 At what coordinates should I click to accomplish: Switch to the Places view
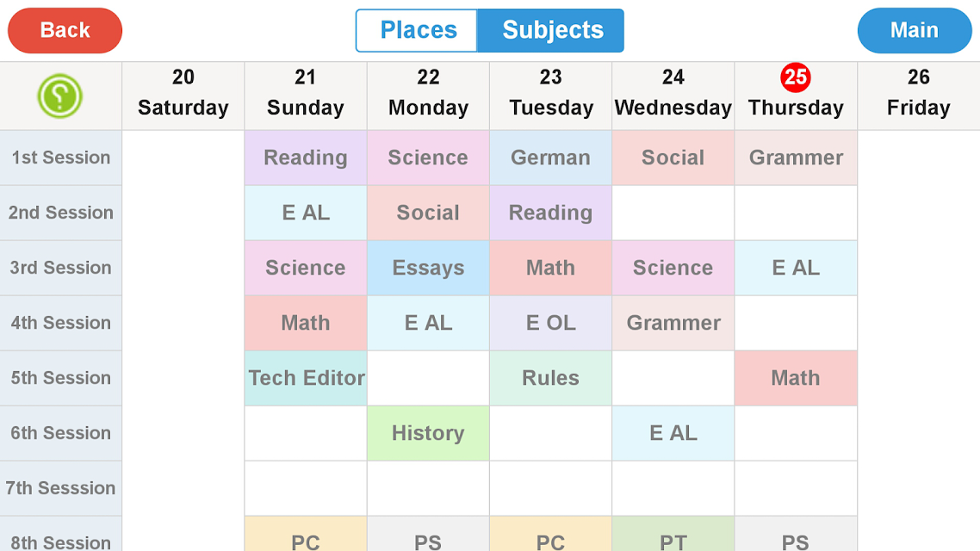[417, 30]
